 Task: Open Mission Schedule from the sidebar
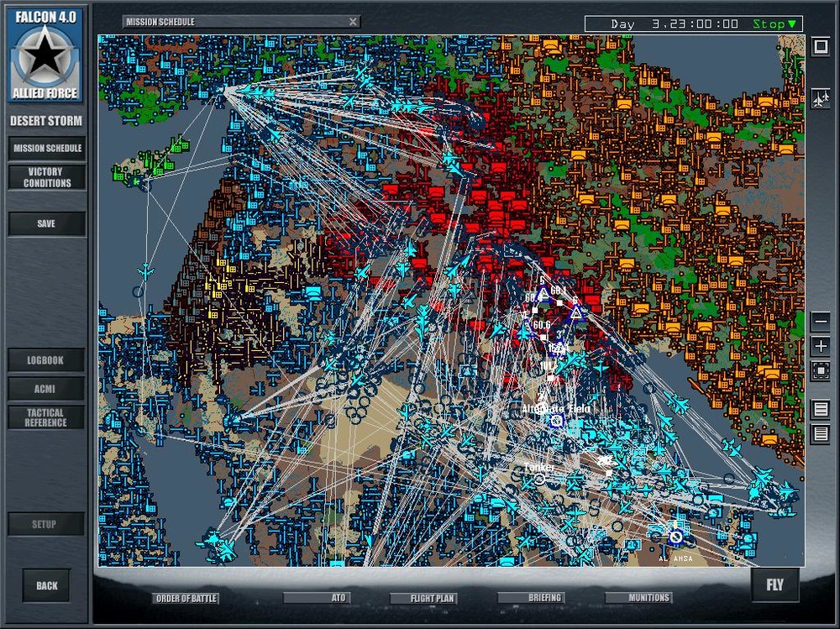[x=47, y=149]
